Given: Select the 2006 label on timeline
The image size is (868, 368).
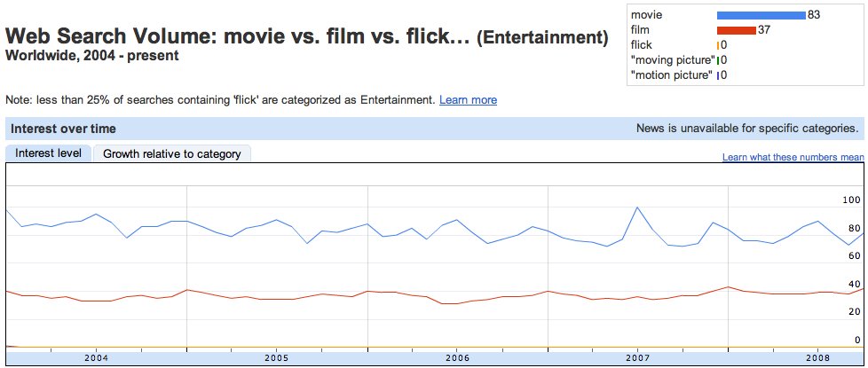Looking at the screenshot, I should (457, 358).
